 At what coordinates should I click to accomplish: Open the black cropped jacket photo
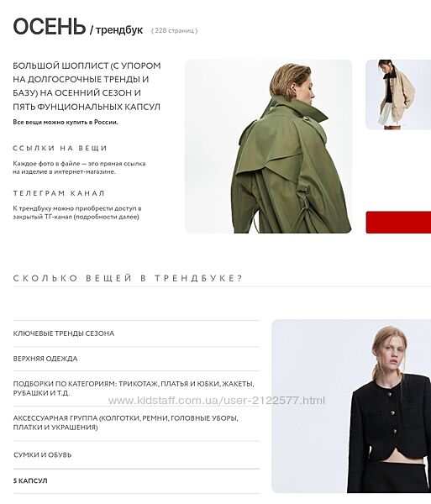[x=351, y=406]
